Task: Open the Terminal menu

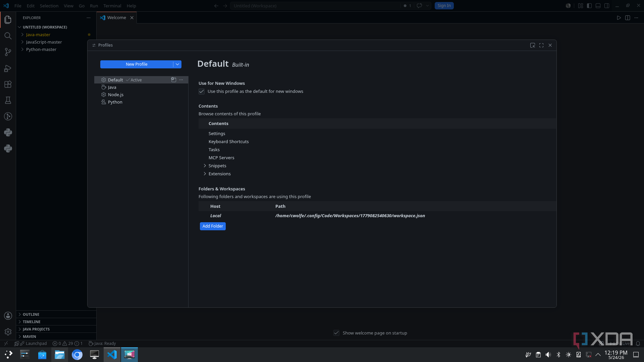Action: tap(112, 6)
